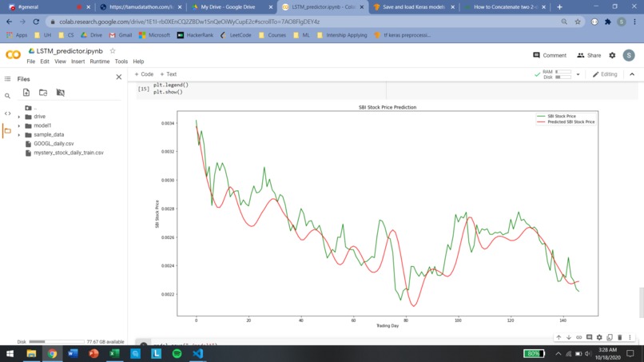Click the account avatar S
This screenshot has height=362, width=644.
628,55
